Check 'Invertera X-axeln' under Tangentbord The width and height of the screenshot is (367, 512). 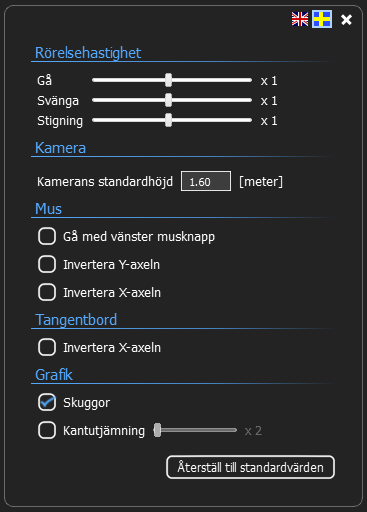47,347
